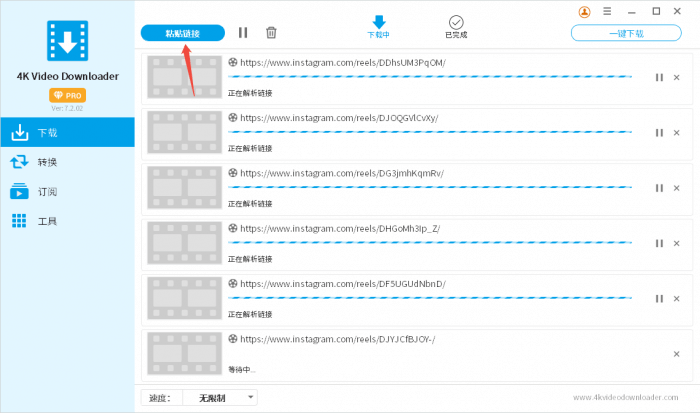Remove the DDhsUM3PqOM reel from list
This screenshot has height=413, width=700.
(x=677, y=78)
